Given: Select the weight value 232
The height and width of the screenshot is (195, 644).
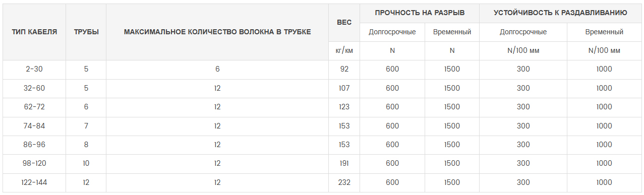Looking at the screenshot, I should tap(344, 182).
